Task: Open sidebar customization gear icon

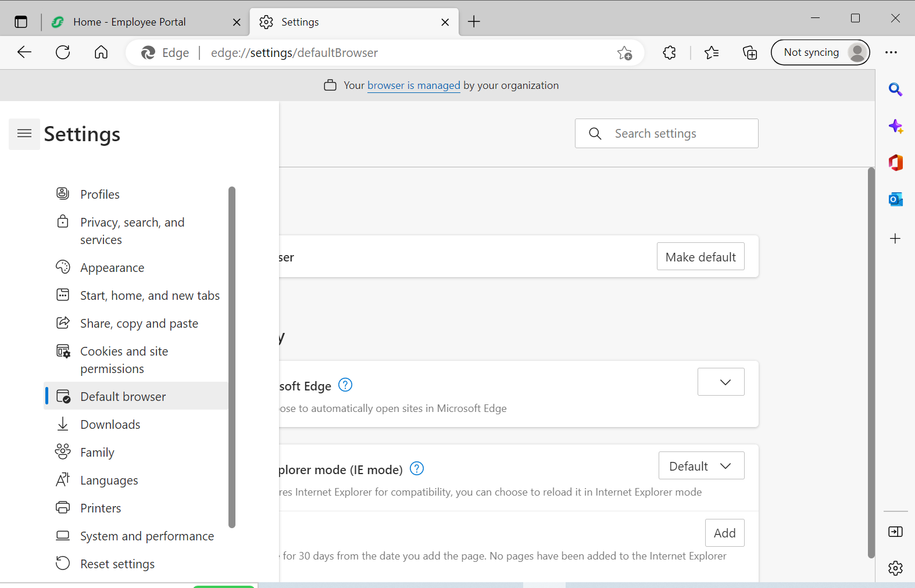Action: click(x=895, y=568)
